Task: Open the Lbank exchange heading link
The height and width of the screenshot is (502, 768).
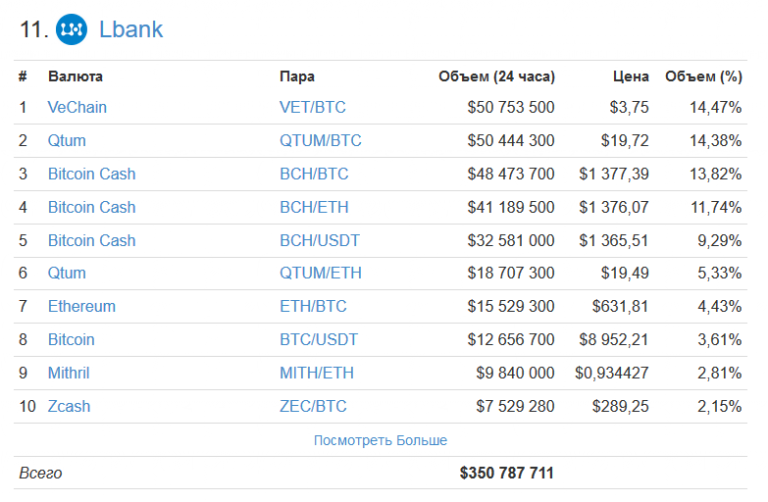Action: point(131,30)
